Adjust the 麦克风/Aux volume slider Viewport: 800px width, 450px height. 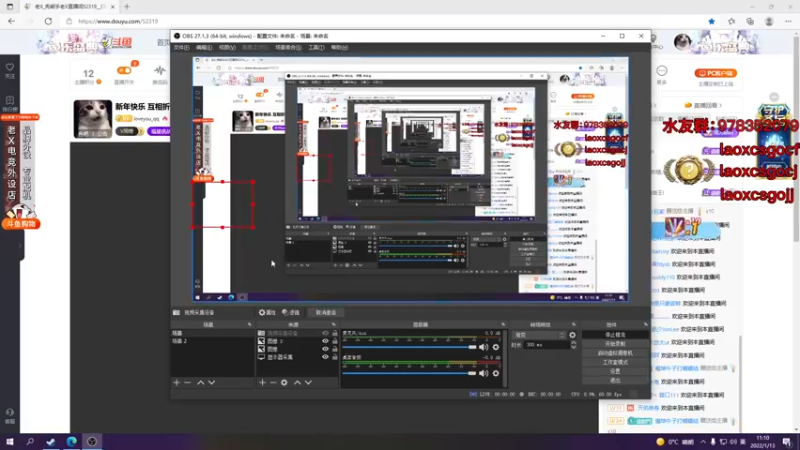click(x=409, y=347)
